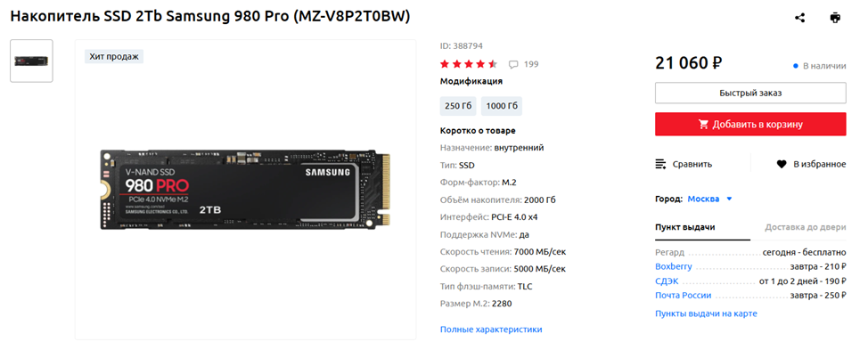
Task: Add to favorites with heart icon
Action: (x=781, y=164)
